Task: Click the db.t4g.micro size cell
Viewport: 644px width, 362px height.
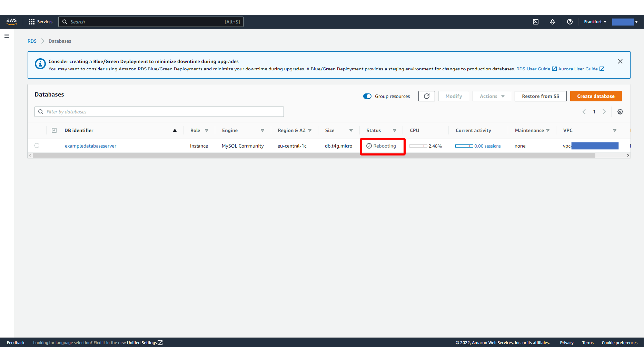Action: coord(338,146)
